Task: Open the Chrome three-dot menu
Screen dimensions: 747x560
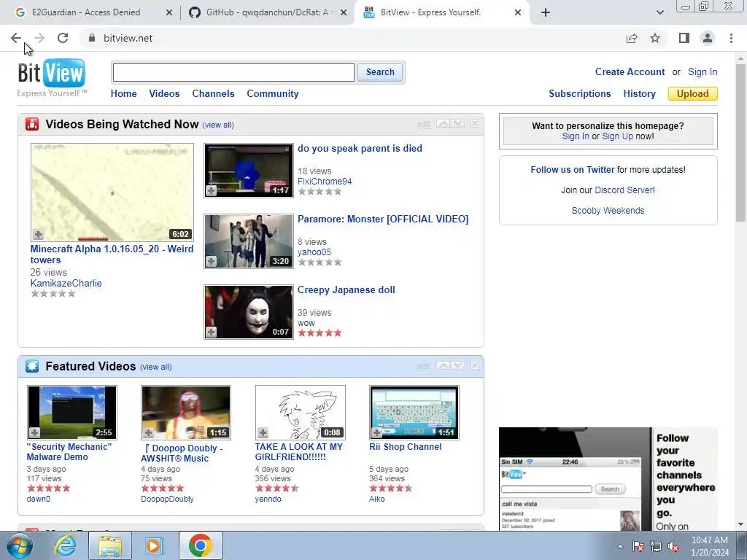Action: pos(731,38)
